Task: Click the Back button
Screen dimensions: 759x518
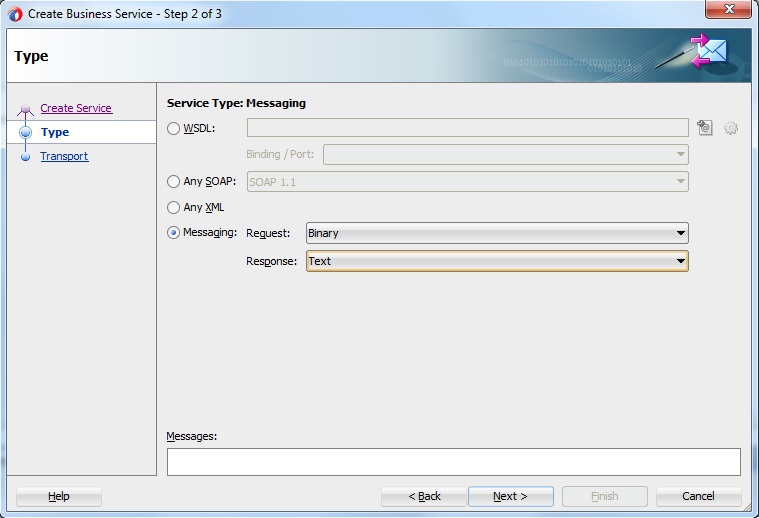Action: (x=424, y=497)
